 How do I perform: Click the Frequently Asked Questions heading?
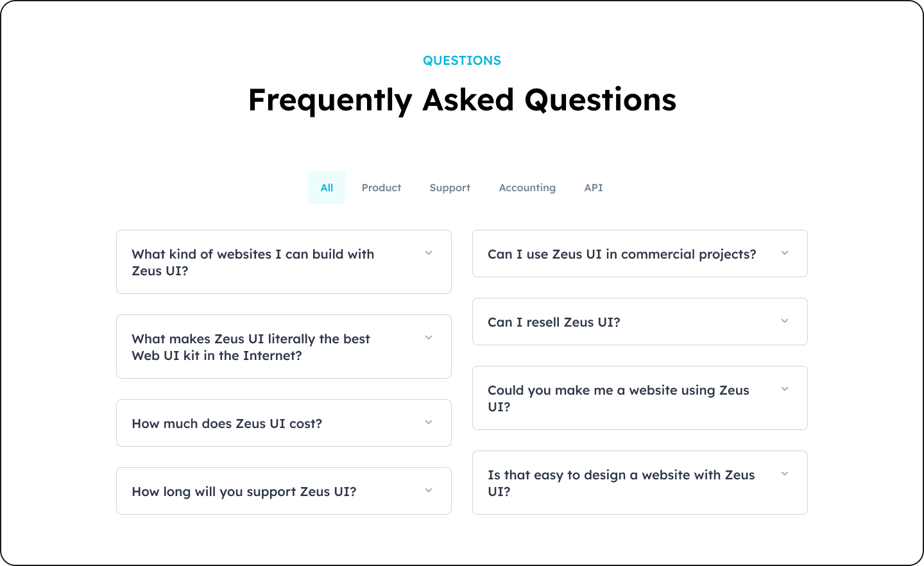pyautogui.click(x=462, y=100)
